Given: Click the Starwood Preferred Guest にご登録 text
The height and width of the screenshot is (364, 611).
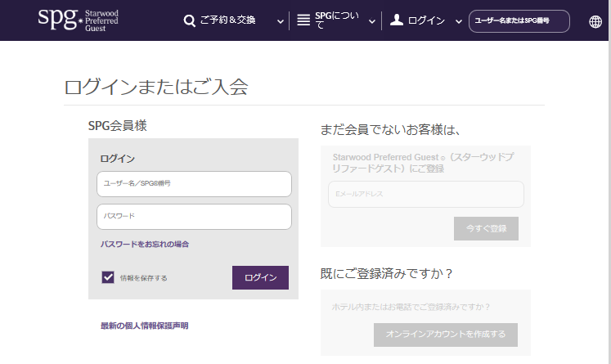Looking at the screenshot, I should pyautogui.click(x=423, y=163).
